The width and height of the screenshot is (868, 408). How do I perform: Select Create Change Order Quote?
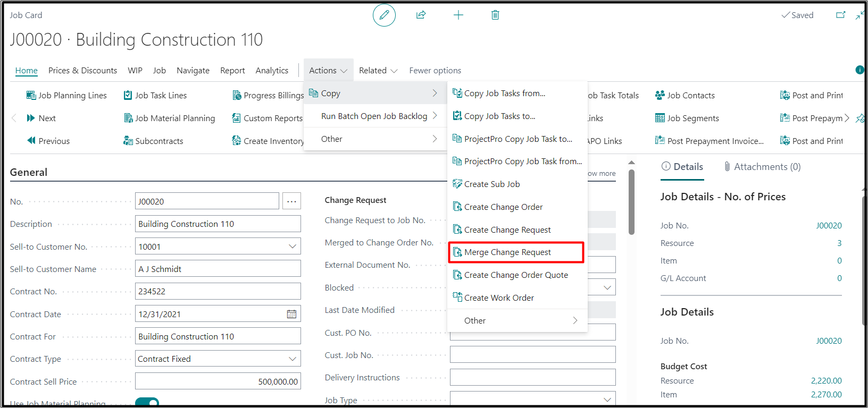coord(518,275)
